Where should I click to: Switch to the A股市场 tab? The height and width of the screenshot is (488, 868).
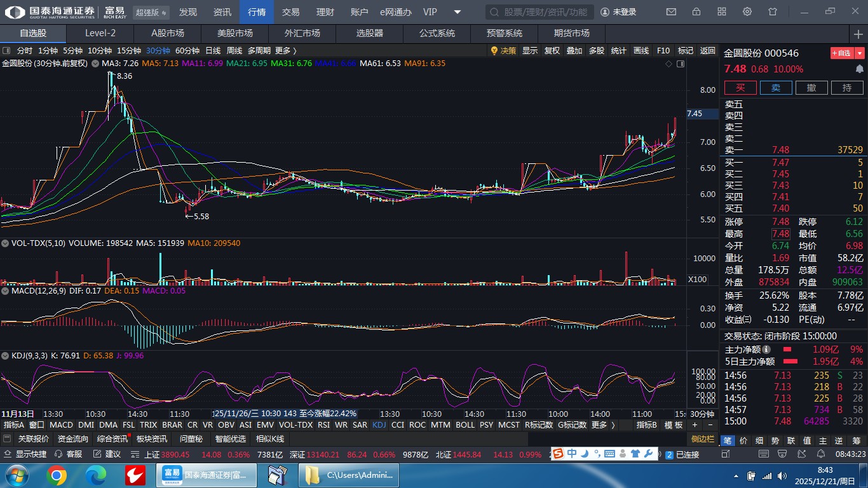coord(168,34)
